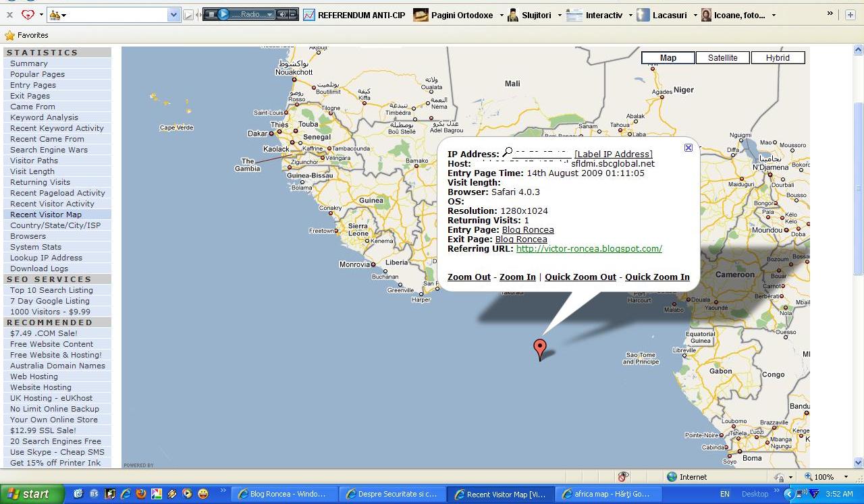The height and width of the screenshot is (504, 864).
Task: Expand toolbar overflow chevron at right
Action: [x=830, y=14]
